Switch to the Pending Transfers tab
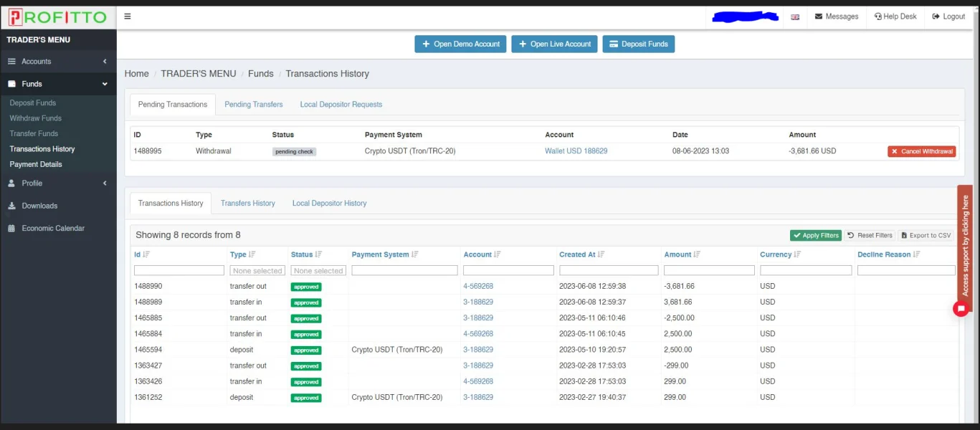The height and width of the screenshot is (430, 980). point(253,105)
